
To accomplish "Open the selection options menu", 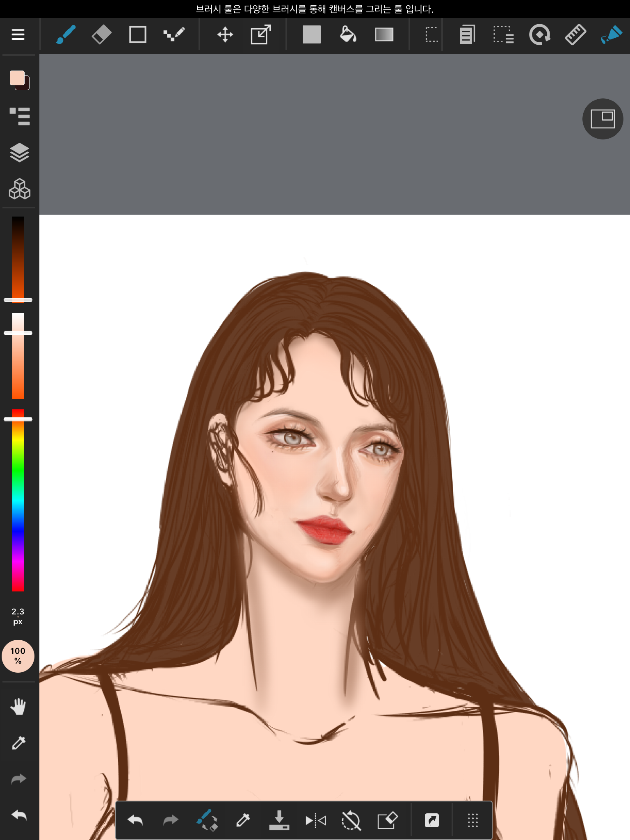I will (x=503, y=35).
